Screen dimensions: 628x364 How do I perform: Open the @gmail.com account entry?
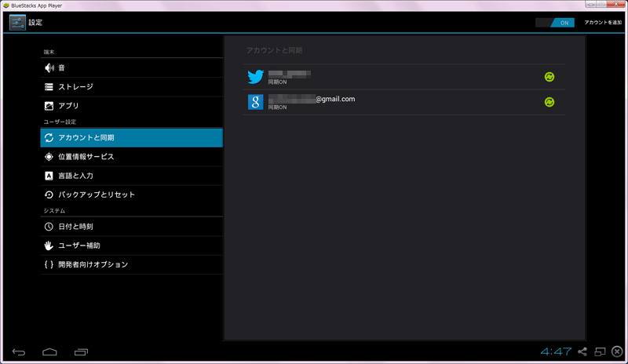pos(404,102)
